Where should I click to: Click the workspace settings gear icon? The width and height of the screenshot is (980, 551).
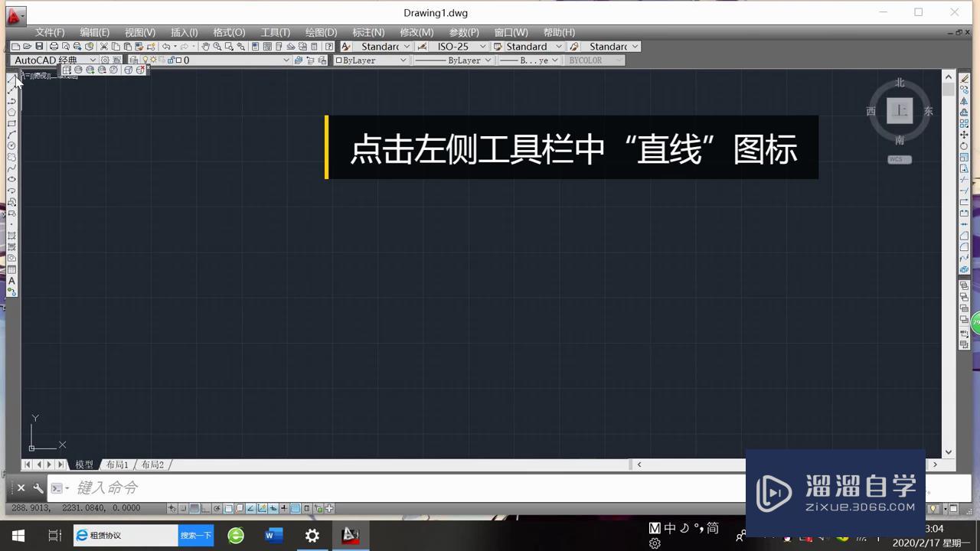click(105, 60)
